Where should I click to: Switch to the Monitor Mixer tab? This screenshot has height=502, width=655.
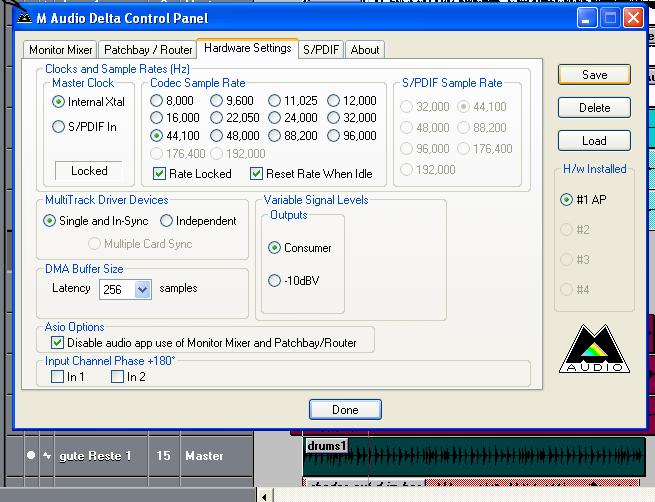(60, 50)
